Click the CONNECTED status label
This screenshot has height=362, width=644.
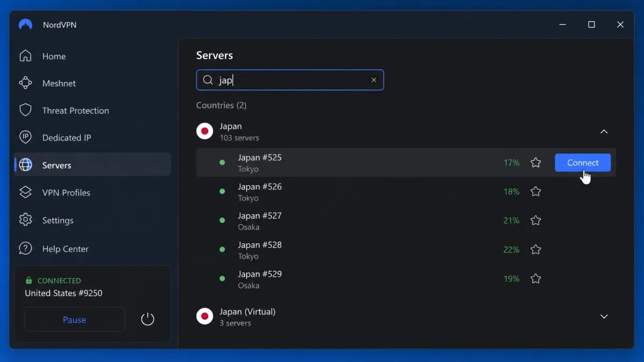(59, 280)
